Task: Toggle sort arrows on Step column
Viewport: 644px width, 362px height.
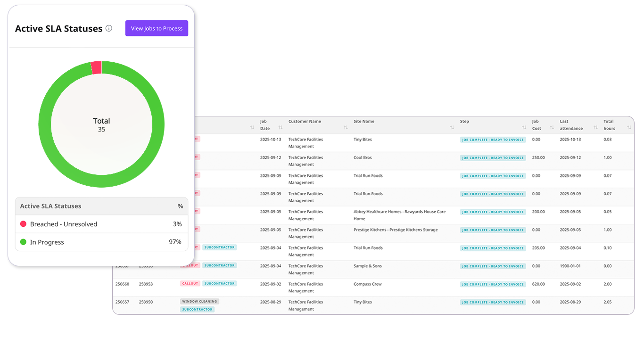Action: [524, 128]
